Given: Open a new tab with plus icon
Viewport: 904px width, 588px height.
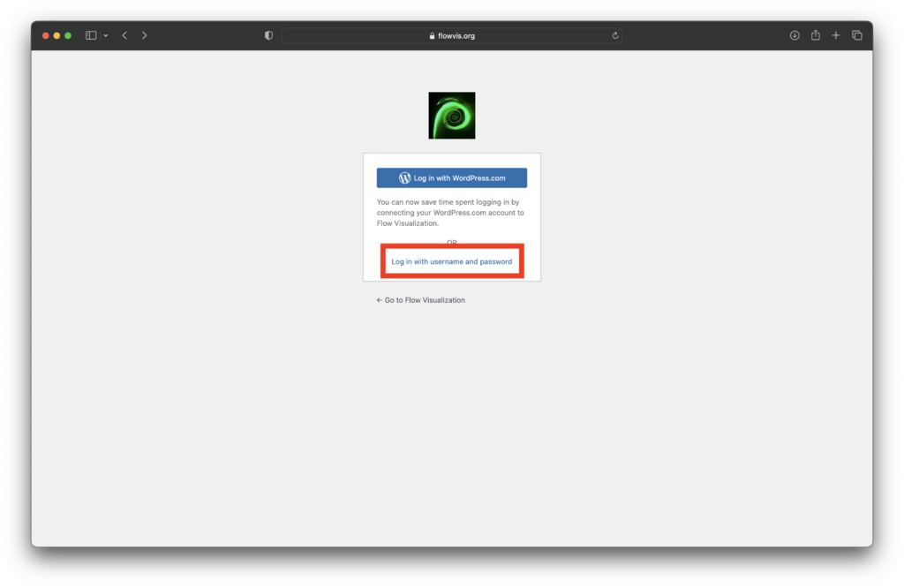Looking at the screenshot, I should [836, 35].
